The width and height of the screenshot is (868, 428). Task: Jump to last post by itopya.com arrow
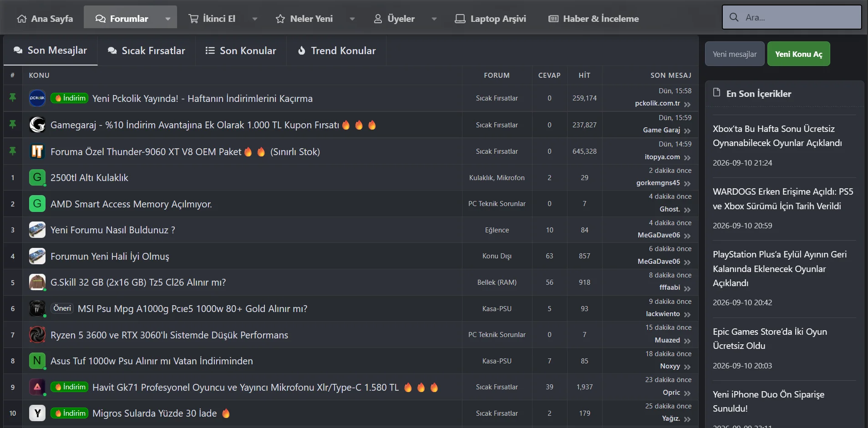click(687, 158)
